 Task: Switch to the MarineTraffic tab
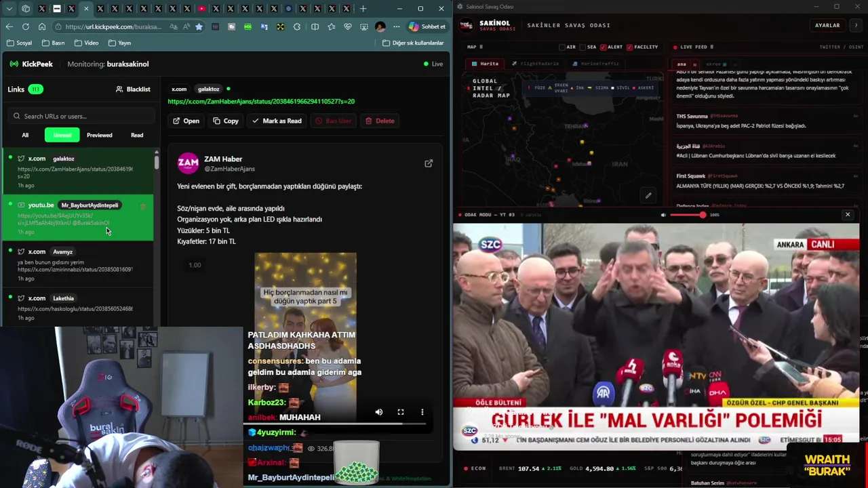pos(596,64)
